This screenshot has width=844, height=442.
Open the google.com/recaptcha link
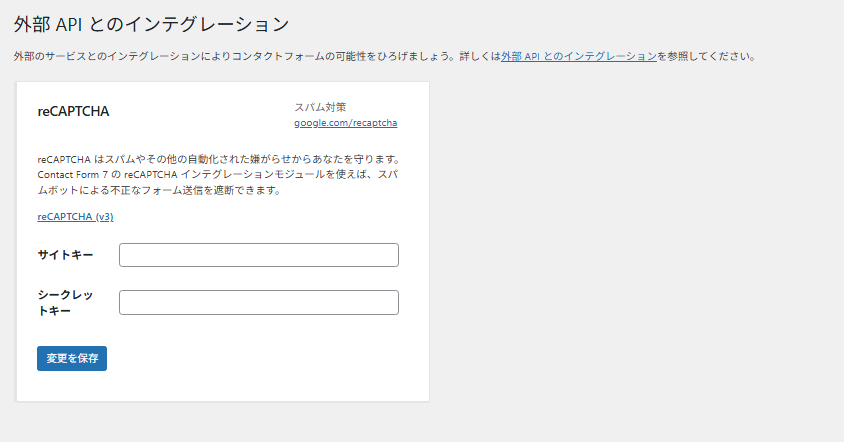click(345, 123)
